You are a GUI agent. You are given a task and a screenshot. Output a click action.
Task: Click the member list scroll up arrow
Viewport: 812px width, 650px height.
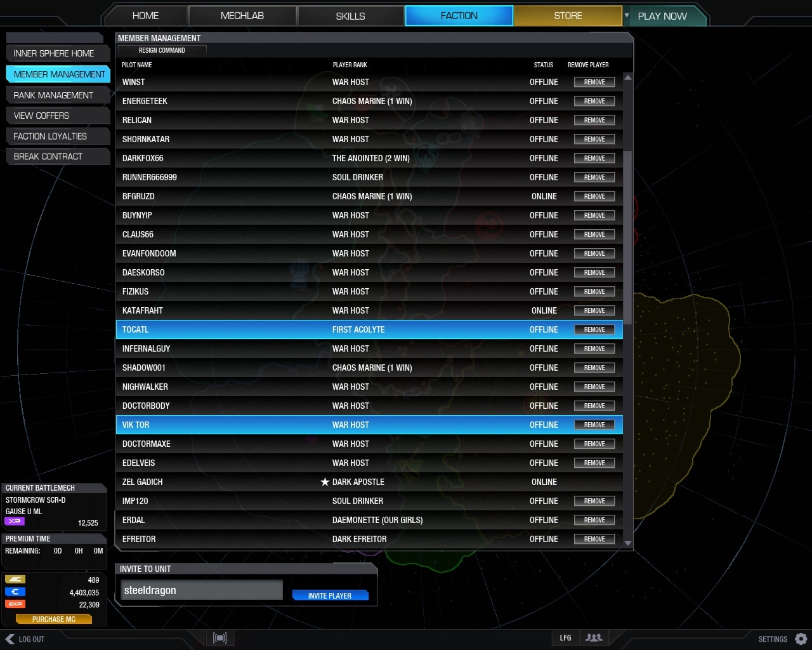[x=628, y=77]
